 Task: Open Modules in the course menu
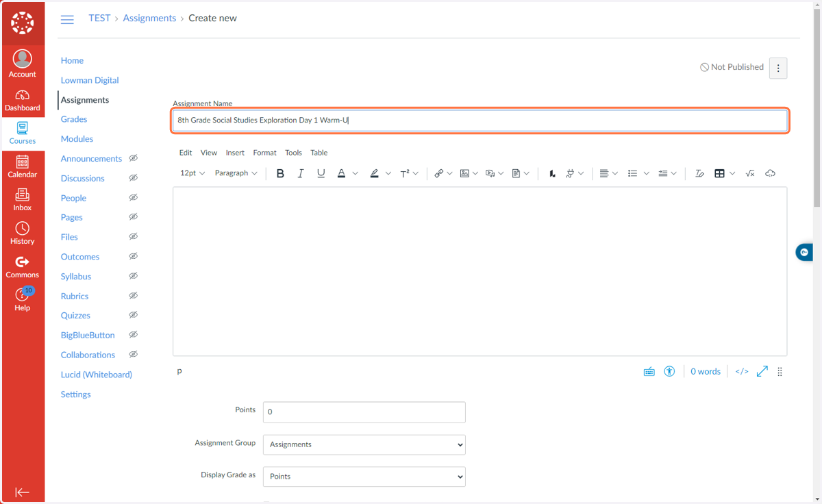(77, 139)
